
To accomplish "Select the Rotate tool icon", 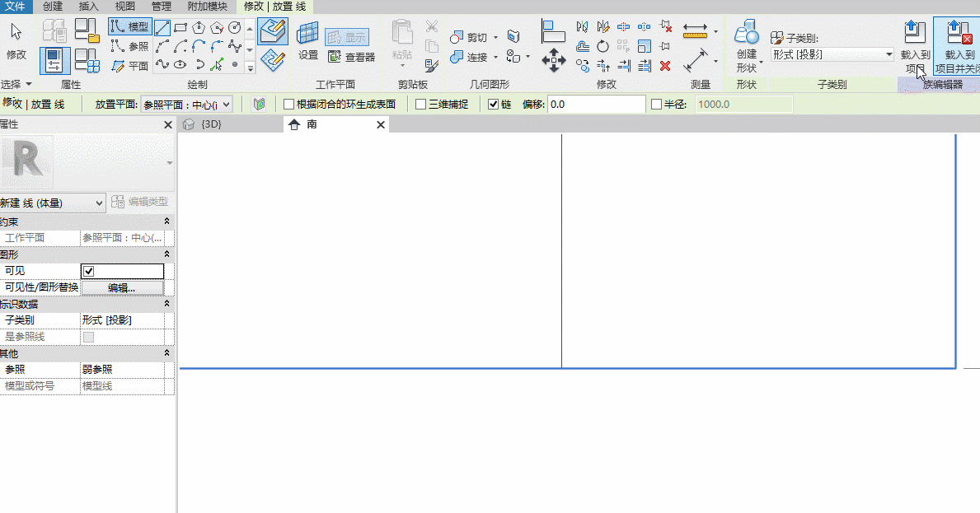I will [x=603, y=46].
